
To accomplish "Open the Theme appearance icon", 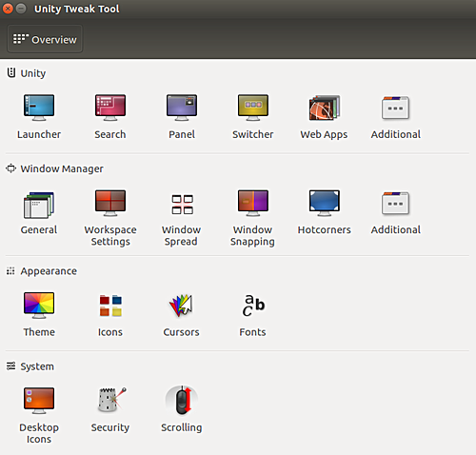I will click(x=39, y=306).
